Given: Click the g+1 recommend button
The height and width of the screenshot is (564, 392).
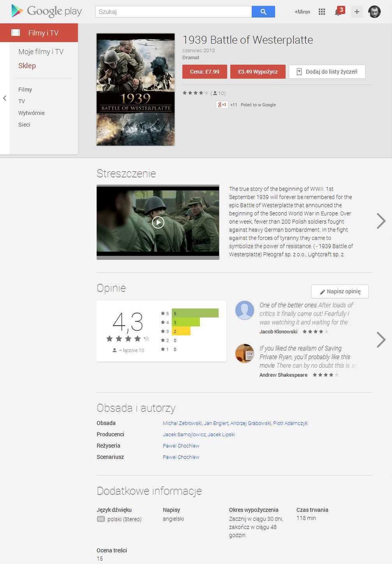Looking at the screenshot, I should point(222,105).
